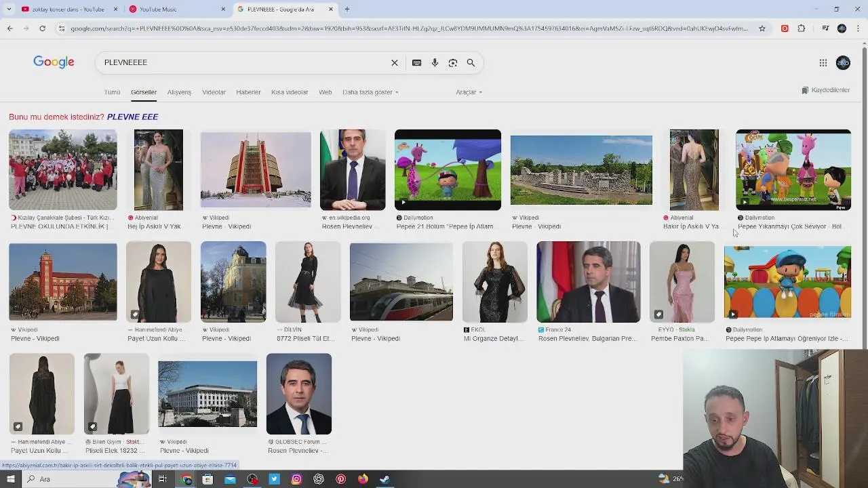Open the train station Plevne thumbnail
Image resolution: width=868 pixels, height=488 pixels.
click(x=401, y=282)
